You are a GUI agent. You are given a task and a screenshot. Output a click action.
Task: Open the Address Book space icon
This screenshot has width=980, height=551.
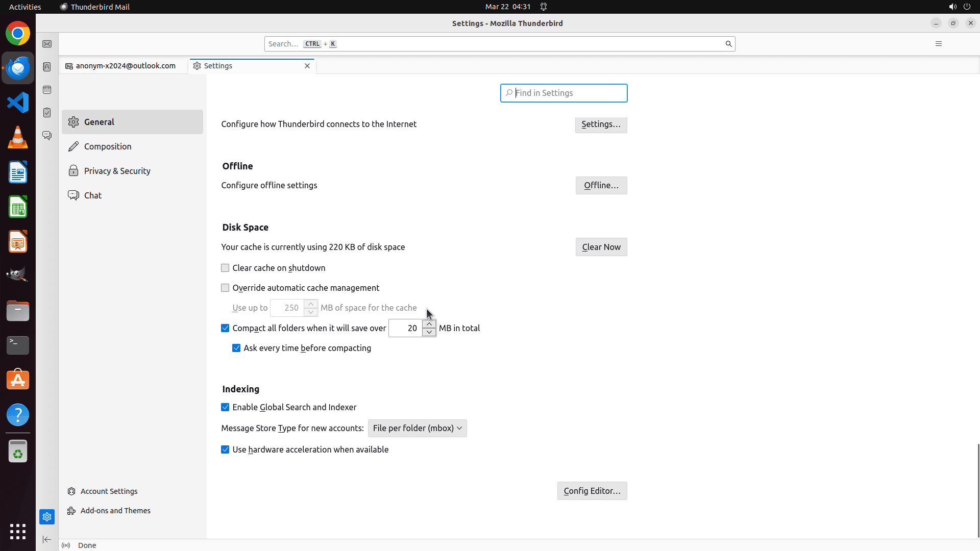(x=47, y=67)
